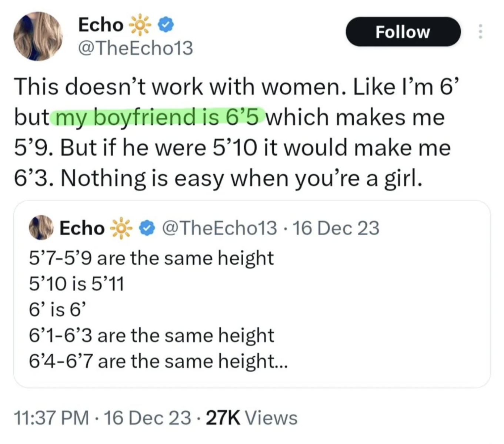Click the Echo name in quoted tweet
Image resolution: width=504 pixels, height=444 pixels.
point(82,228)
